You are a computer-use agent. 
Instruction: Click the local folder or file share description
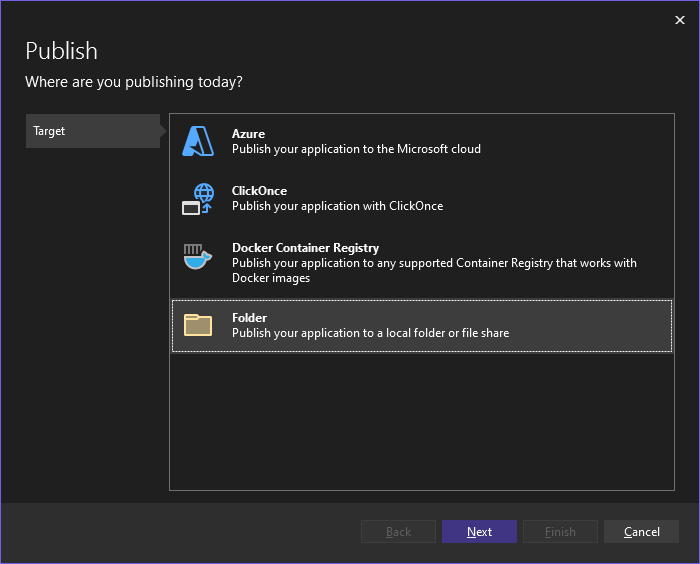coord(370,333)
